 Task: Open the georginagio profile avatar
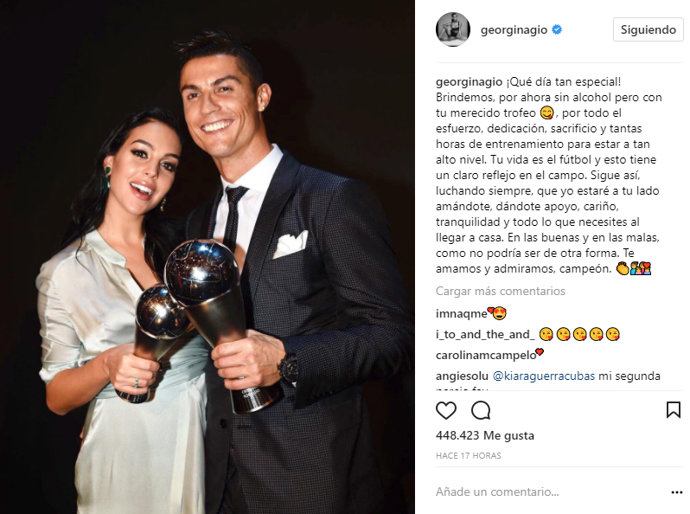click(x=453, y=29)
